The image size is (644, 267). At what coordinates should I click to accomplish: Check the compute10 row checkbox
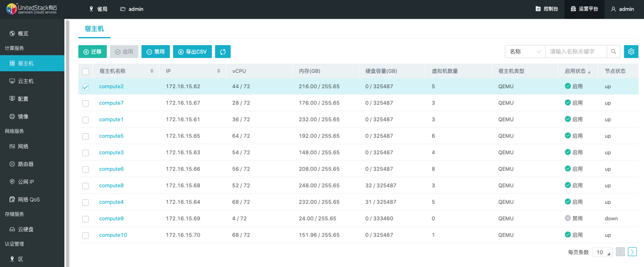click(x=86, y=235)
